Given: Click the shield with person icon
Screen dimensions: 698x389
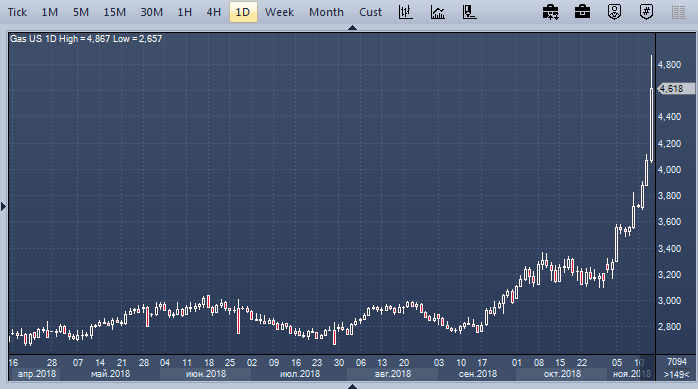Looking at the screenshot, I should [614, 12].
